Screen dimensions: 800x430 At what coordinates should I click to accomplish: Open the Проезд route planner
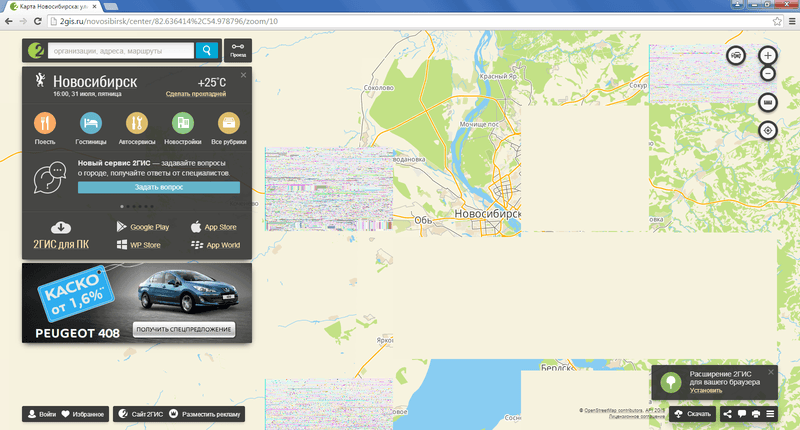238,50
